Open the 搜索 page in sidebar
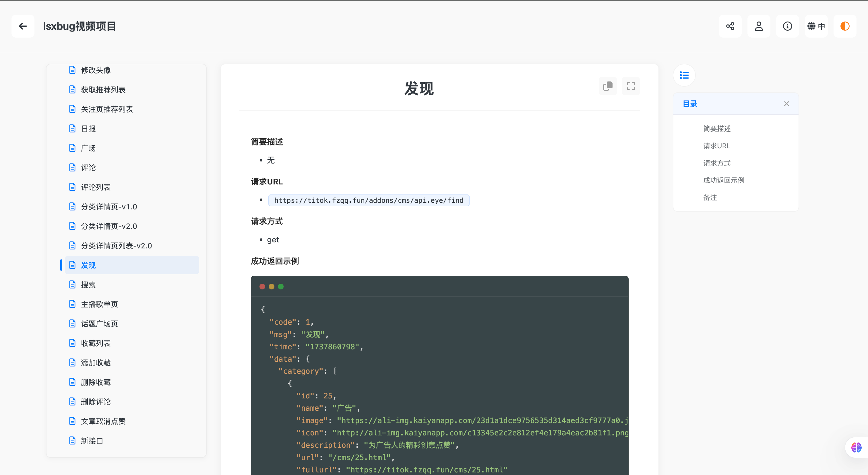The height and width of the screenshot is (475, 868). coord(88,285)
